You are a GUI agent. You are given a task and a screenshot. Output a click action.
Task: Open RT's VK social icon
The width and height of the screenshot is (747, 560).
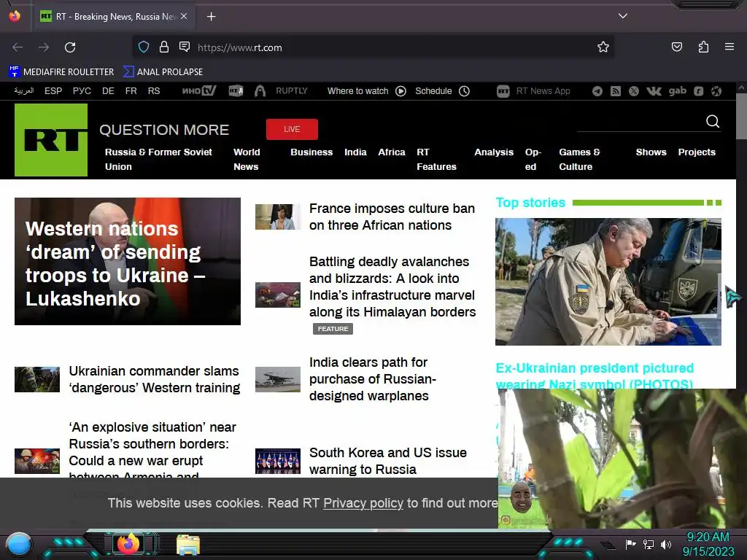(x=654, y=91)
